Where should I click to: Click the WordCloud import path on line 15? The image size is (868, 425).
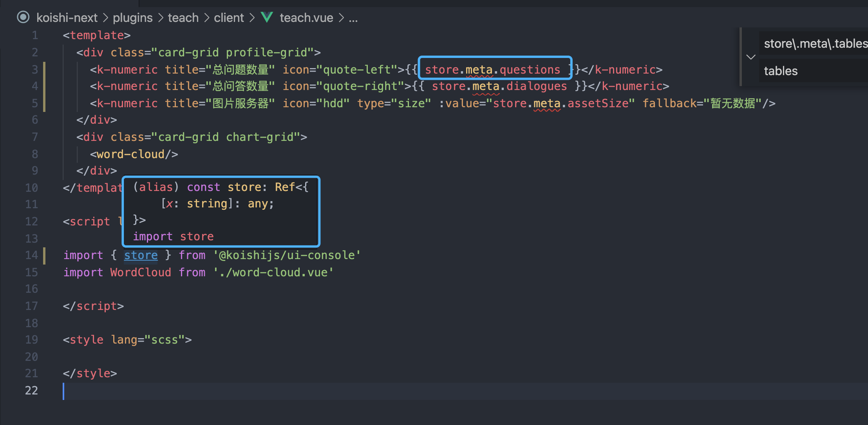point(273,272)
